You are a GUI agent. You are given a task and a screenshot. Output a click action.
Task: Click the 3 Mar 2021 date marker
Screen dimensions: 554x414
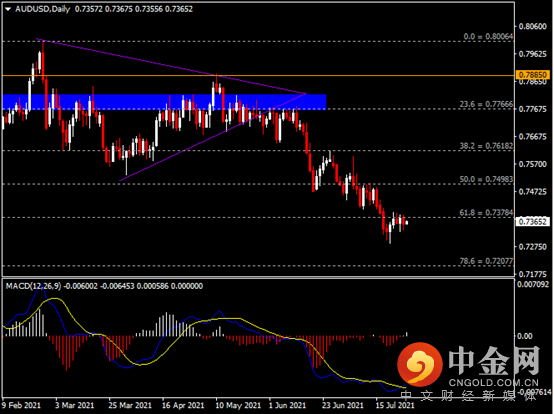[75, 405]
